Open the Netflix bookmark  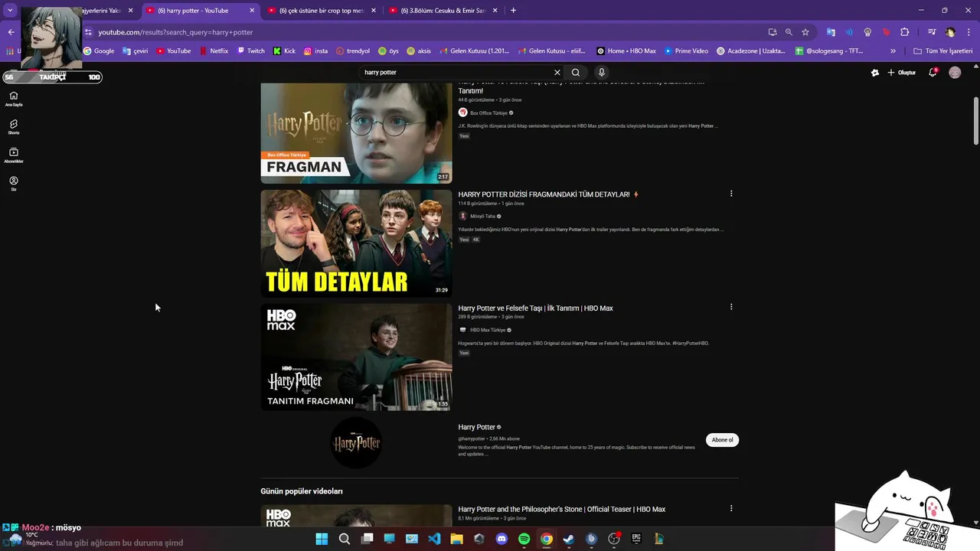coord(214,51)
